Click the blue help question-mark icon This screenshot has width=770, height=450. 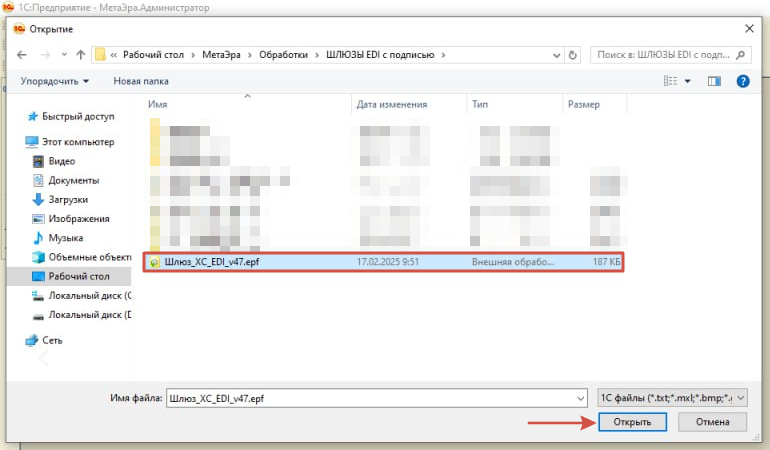coord(743,80)
